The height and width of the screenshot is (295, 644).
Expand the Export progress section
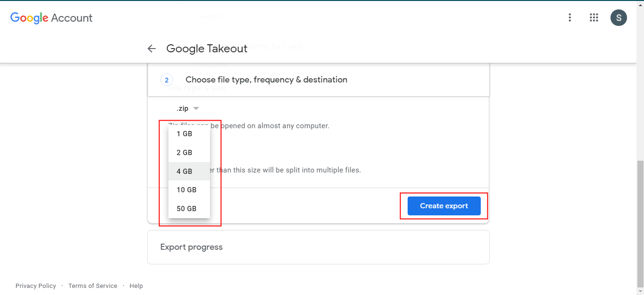coord(318,247)
